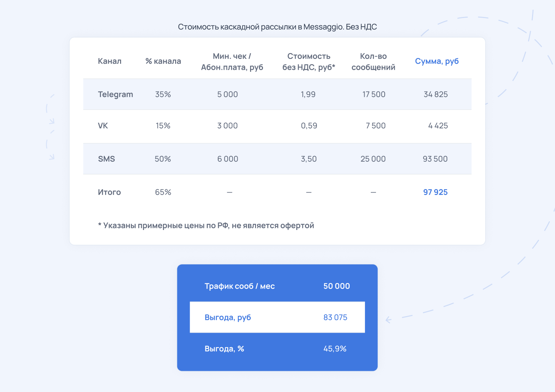Click the SMS channel row label
555x392 pixels.
(106, 159)
